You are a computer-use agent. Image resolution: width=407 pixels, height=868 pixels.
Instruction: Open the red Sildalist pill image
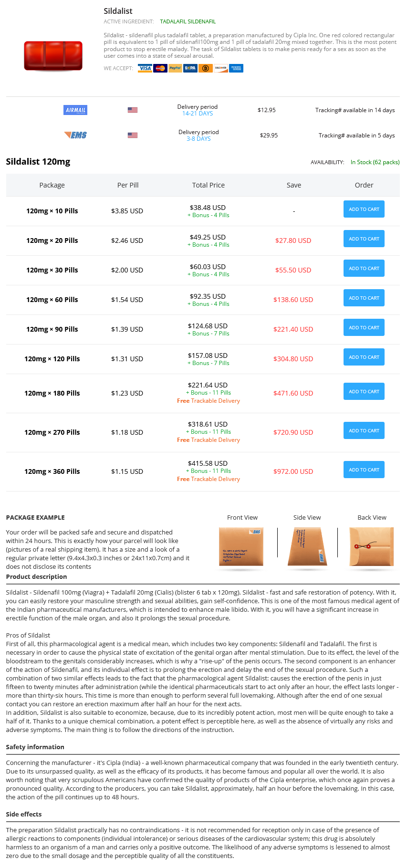tap(53, 56)
